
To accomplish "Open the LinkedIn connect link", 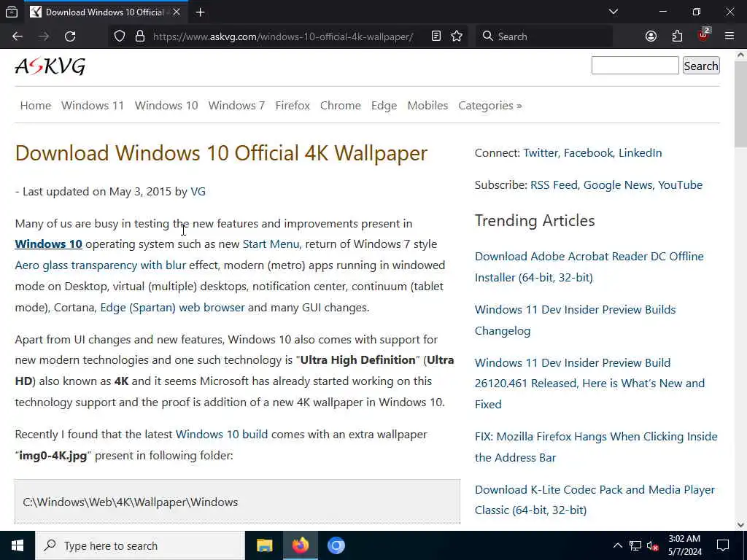I will tap(640, 153).
